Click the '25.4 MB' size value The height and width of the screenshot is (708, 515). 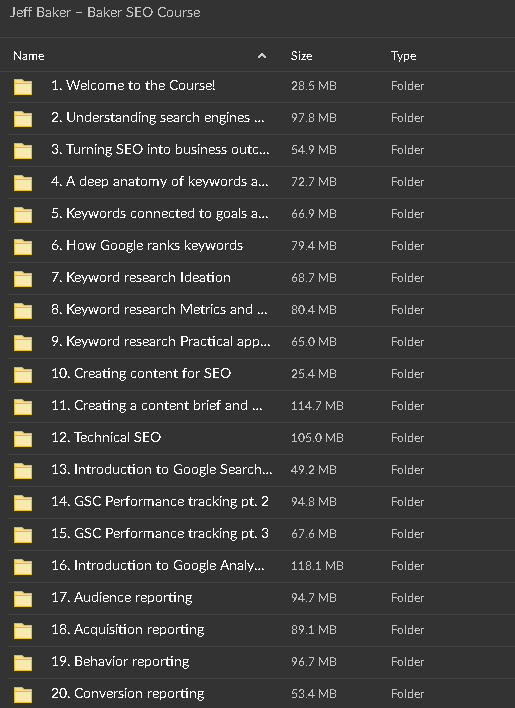[x=314, y=374]
